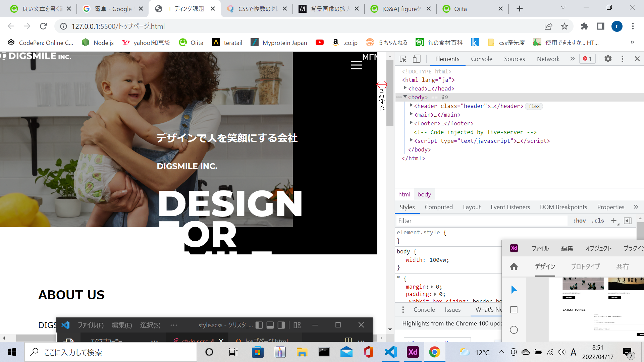Open the Chrome extensions puzzle icon
This screenshot has height=362, width=644.
click(x=585, y=26)
